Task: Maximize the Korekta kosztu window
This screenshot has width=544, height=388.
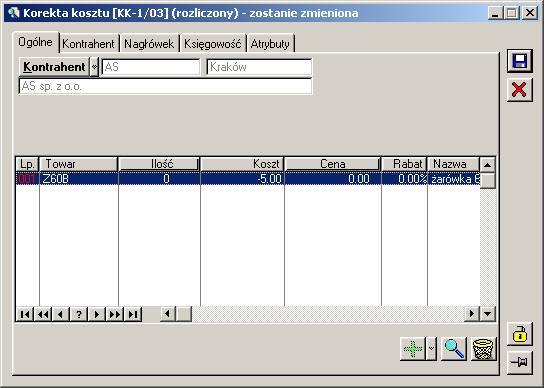Action: pyautogui.click(x=511, y=13)
